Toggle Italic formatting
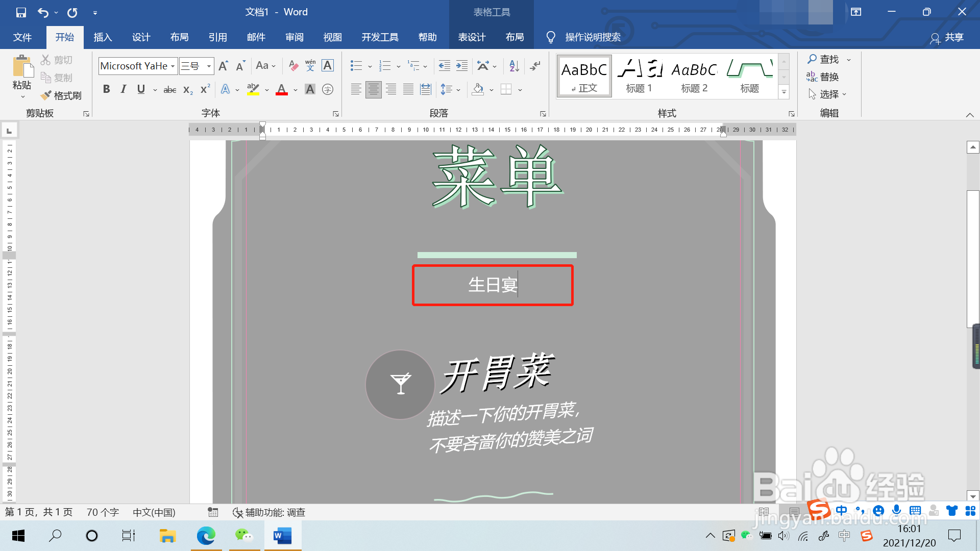 (x=122, y=89)
